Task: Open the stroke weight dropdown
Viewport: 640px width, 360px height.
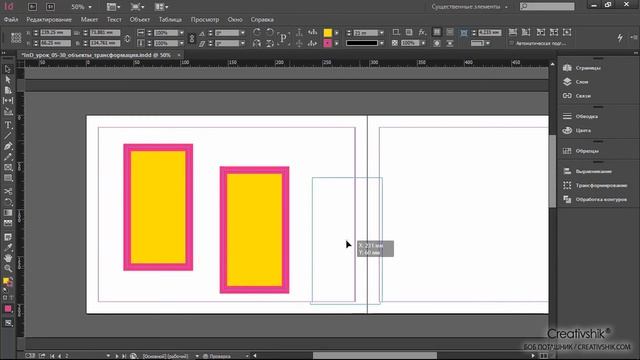Action: pos(382,33)
